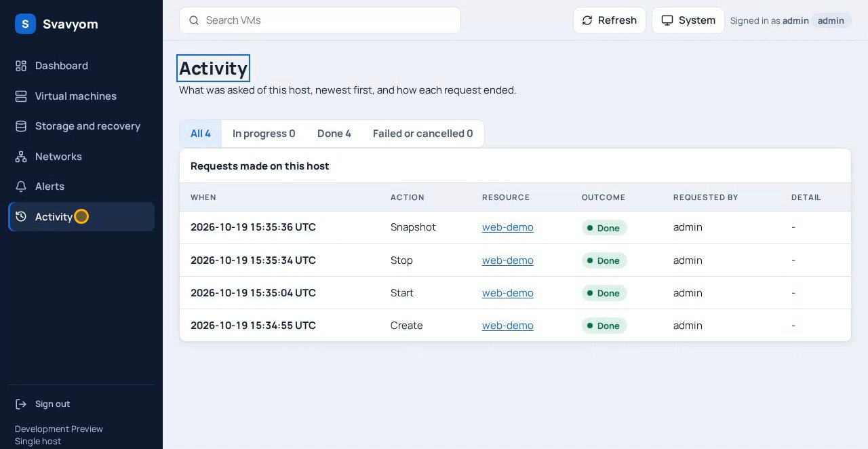Click the Refresh button
This screenshot has height=449, width=868.
610,20
